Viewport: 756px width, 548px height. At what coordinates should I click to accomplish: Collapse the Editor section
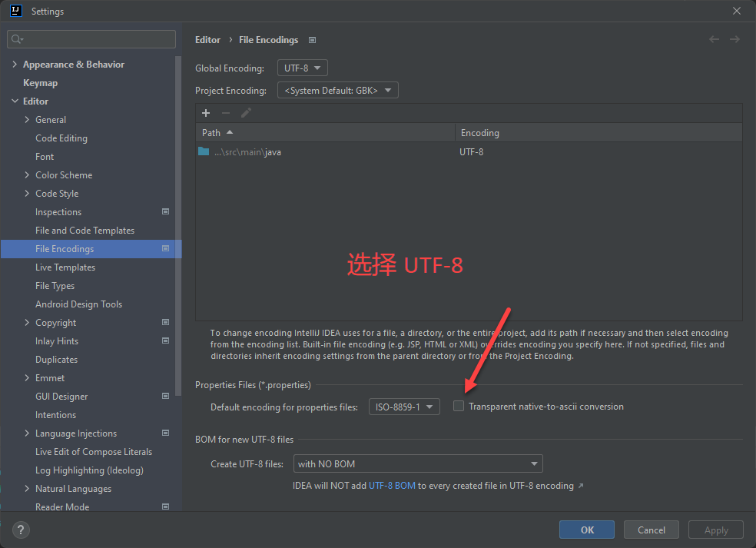pos(15,101)
